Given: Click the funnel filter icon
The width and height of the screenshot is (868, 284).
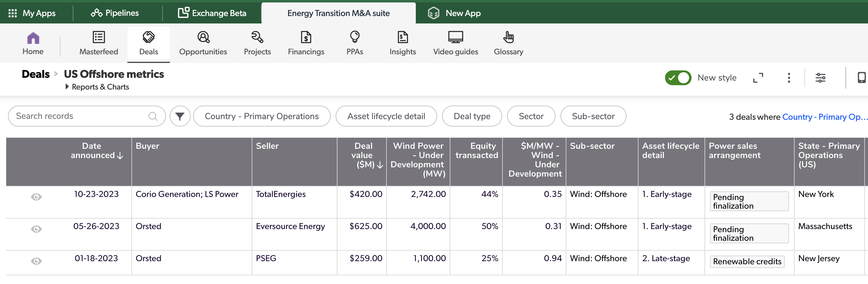Looking at the screenshot, I should (180, 116).
